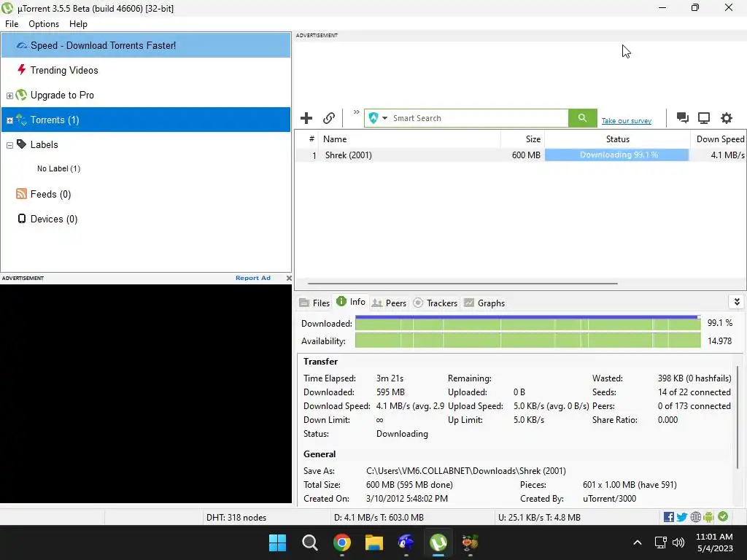This screenshot has height=560, width=747.
Task: Open the Options menu
Action: click(44, 24)
